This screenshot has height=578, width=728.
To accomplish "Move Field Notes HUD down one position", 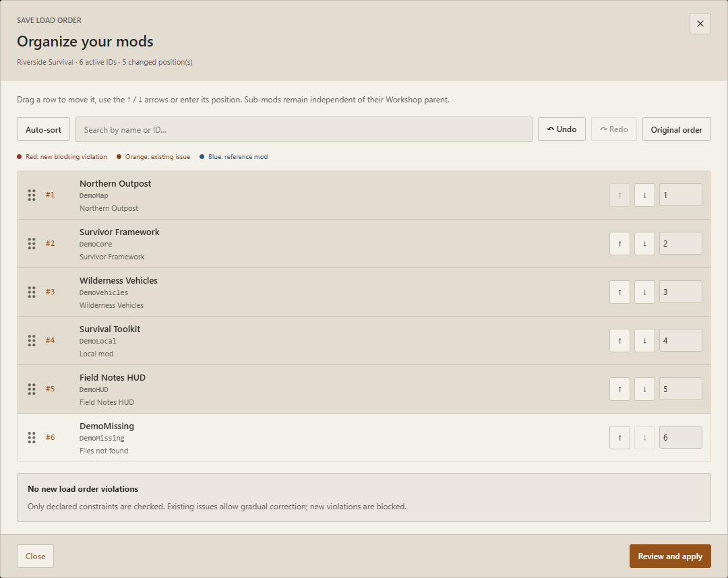I will click(644, 389).
